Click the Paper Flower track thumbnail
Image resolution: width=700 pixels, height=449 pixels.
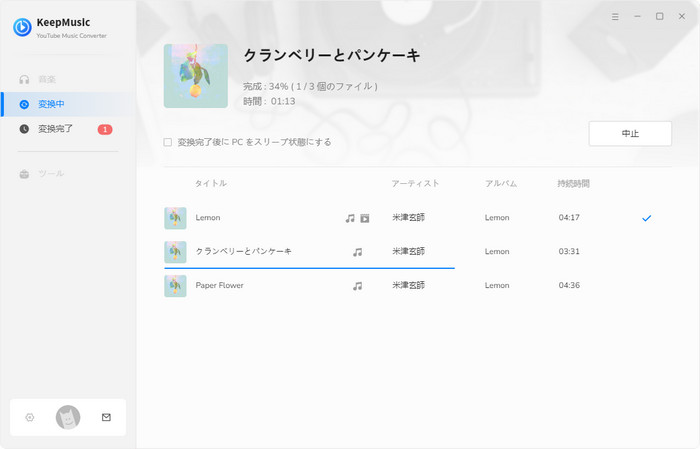click(175, 286)
